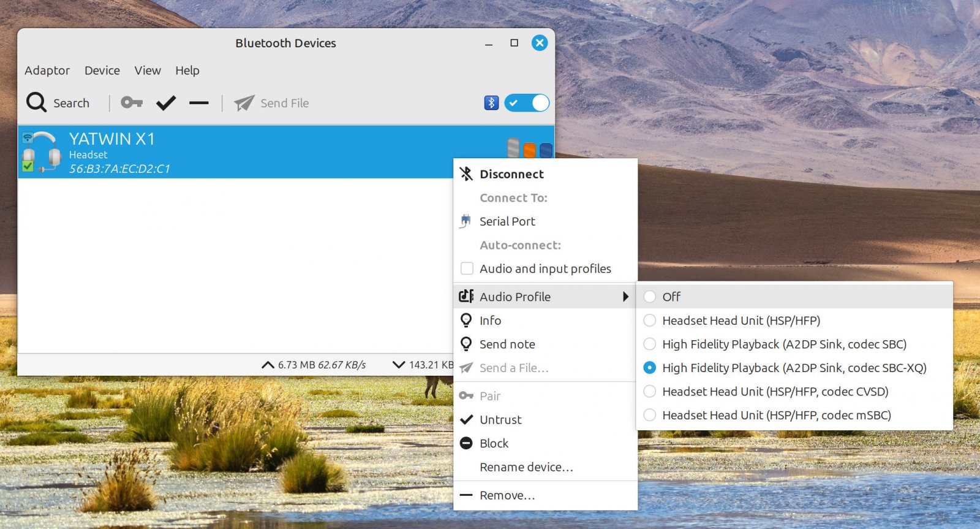Click Serial Port under Connect To
Image resolution: width=980 pixels, height=529 pixels.
pyautogui.click(x=507, y=221)
